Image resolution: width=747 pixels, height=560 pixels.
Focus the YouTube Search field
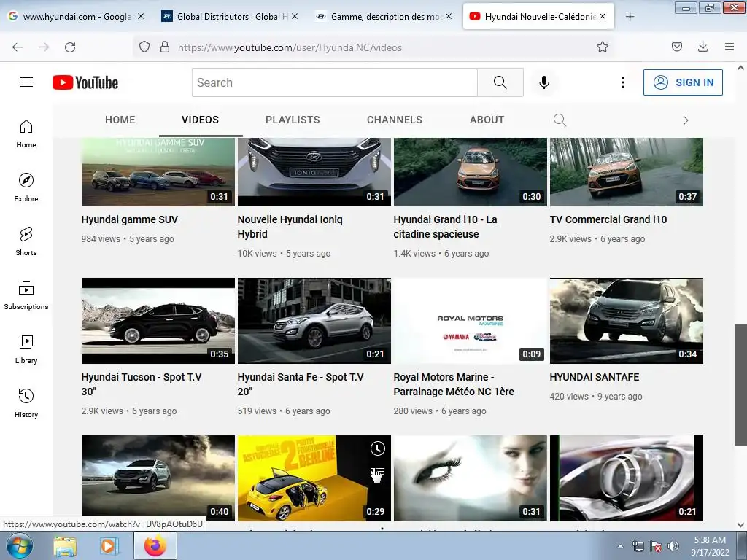pyautogui.click(x=335, y=82)
